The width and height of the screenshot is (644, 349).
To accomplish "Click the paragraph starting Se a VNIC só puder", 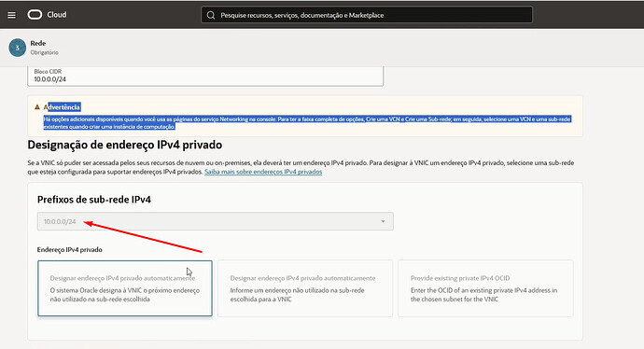I will click(301, 167).
